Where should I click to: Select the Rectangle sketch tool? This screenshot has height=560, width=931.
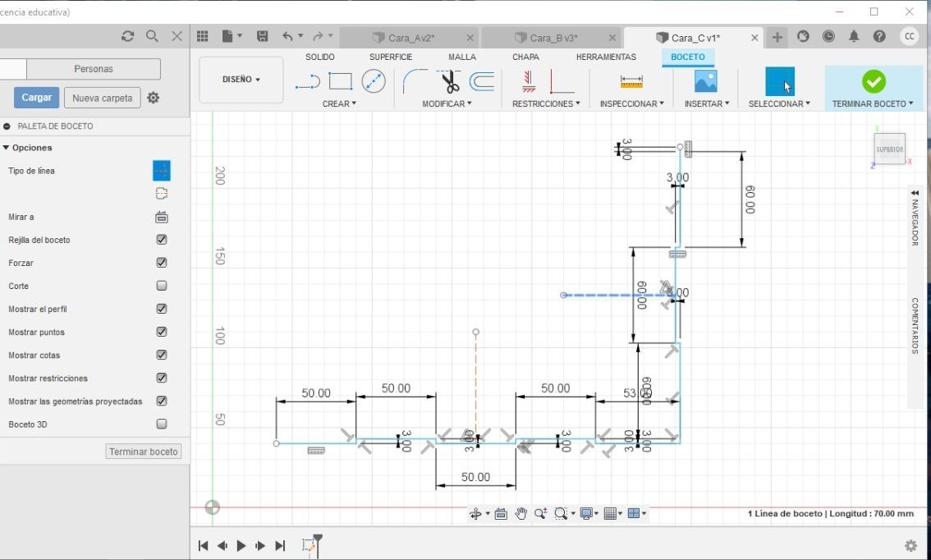340,81
